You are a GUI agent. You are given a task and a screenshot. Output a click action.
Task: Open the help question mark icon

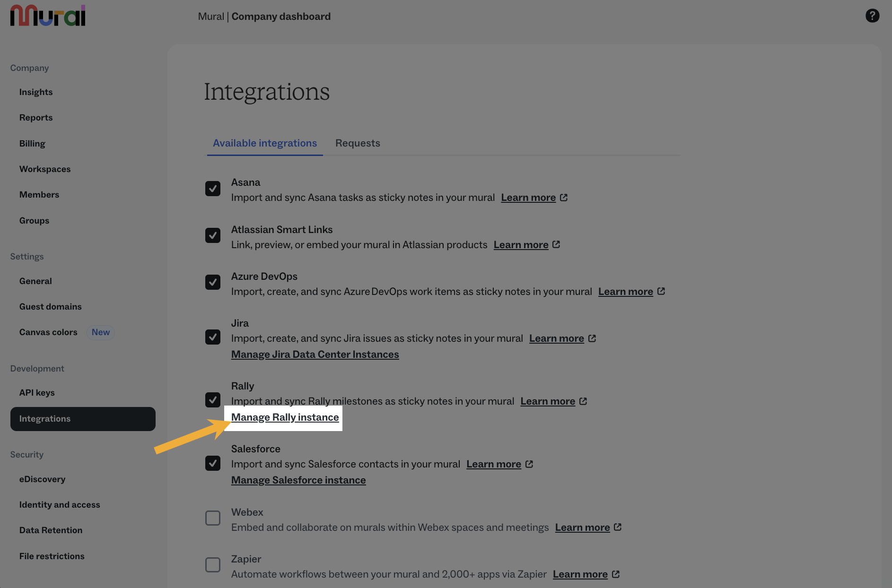click(x=872, y=16)
